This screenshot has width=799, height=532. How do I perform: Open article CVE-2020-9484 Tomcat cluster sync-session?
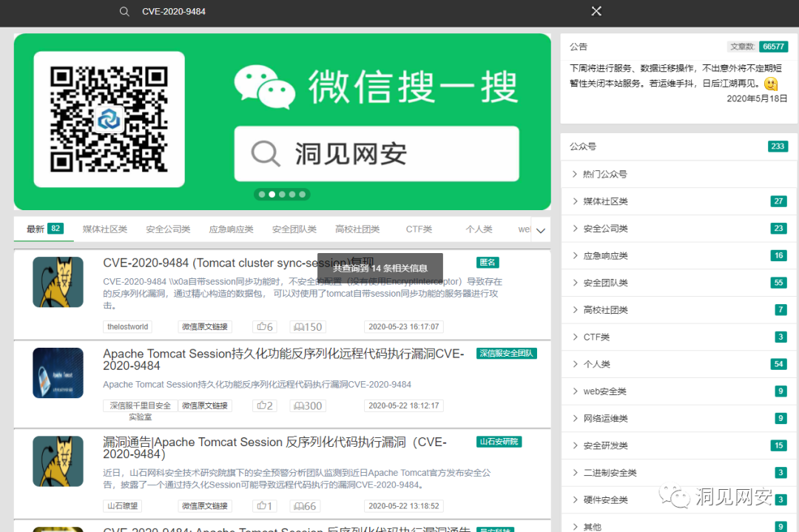[x=238, y=263]
